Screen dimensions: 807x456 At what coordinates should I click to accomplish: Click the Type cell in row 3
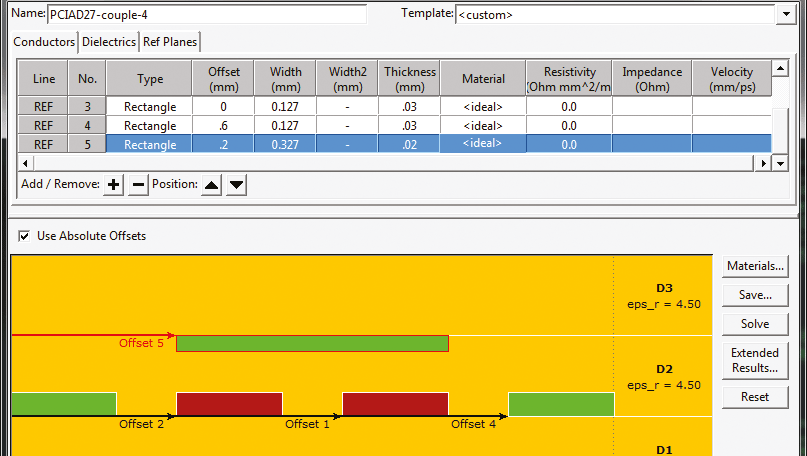[150, 107]
